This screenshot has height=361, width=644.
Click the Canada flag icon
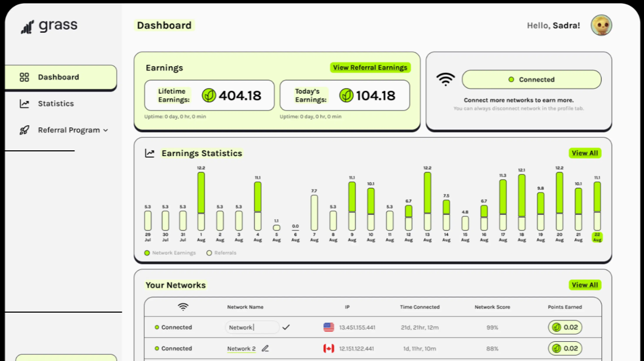coord(329,349)
